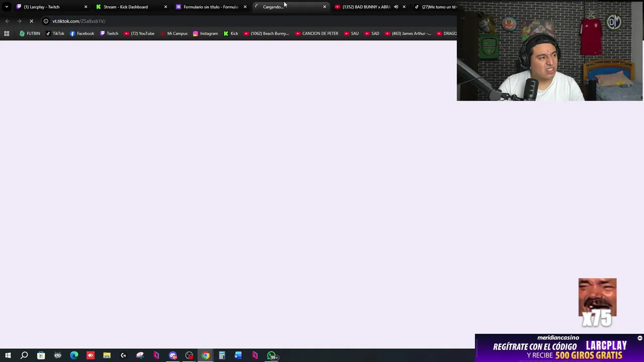The height and width of the screenshot is (362, 644).
Task: Close the Formulario sin título tab
Action: [245, 7]
